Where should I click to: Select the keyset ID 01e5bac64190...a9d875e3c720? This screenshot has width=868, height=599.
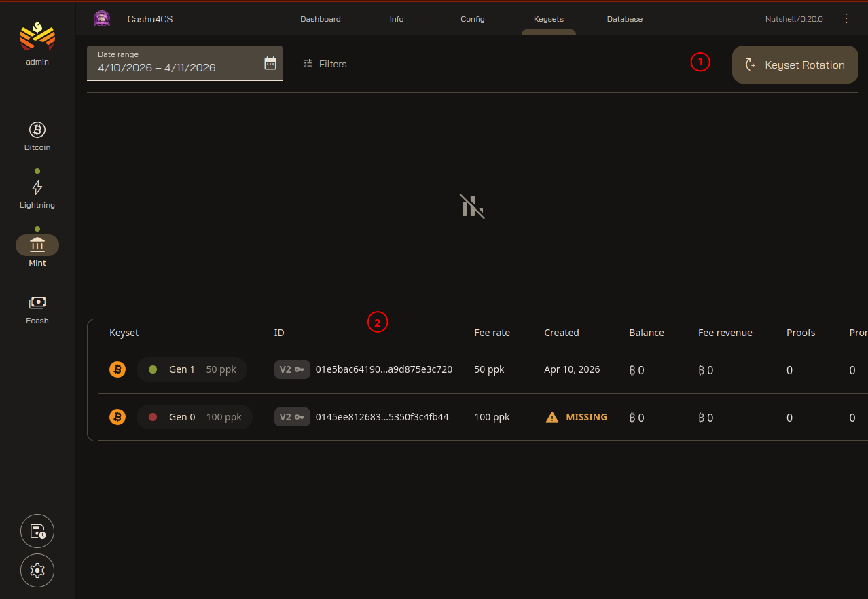pyautogui.click(x=384, y=369)
